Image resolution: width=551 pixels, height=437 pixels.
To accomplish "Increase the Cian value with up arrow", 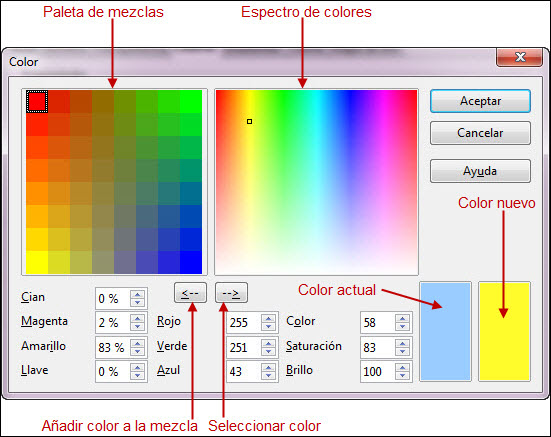I will 137,294.
